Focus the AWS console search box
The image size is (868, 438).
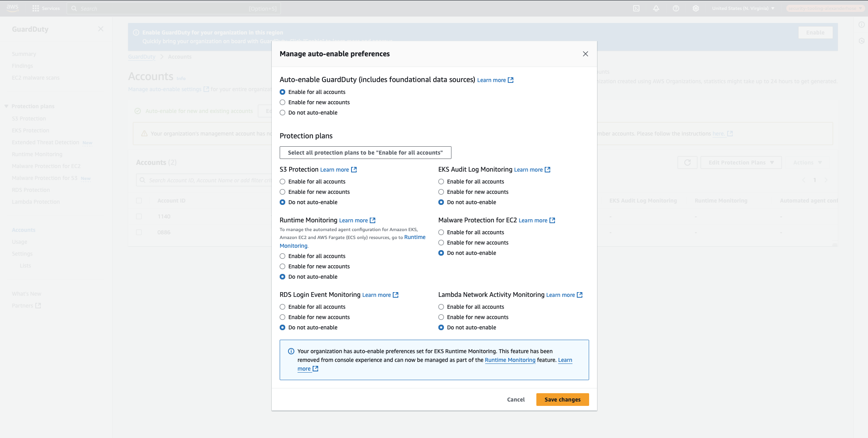pos(174,8)
